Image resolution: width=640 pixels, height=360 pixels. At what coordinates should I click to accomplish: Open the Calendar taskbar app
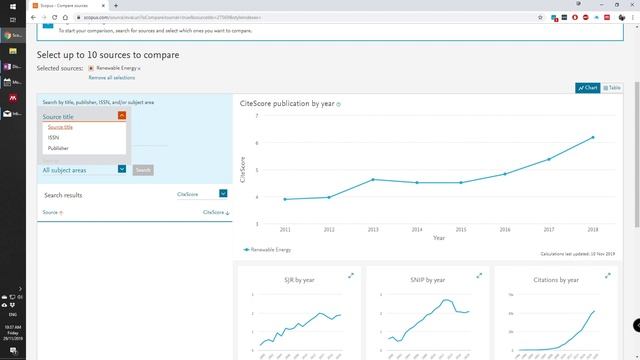click(13, 82)
